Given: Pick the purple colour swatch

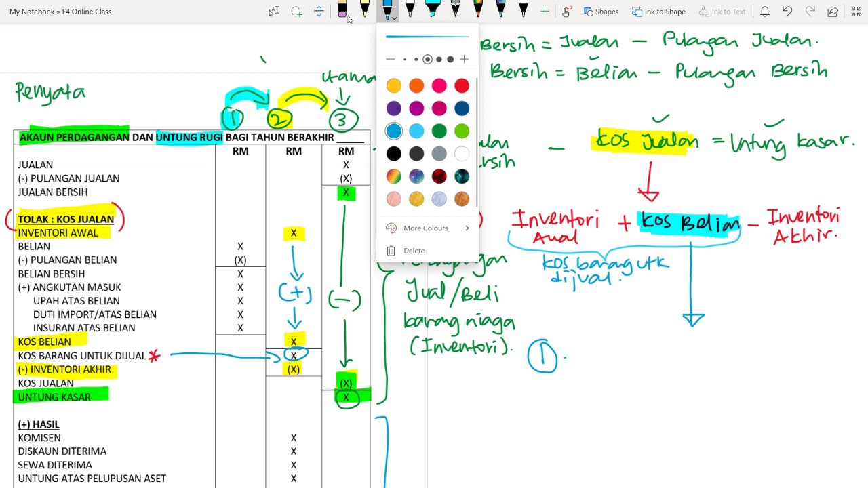Looking at the screenshot, I should click(x=393, y=108).
